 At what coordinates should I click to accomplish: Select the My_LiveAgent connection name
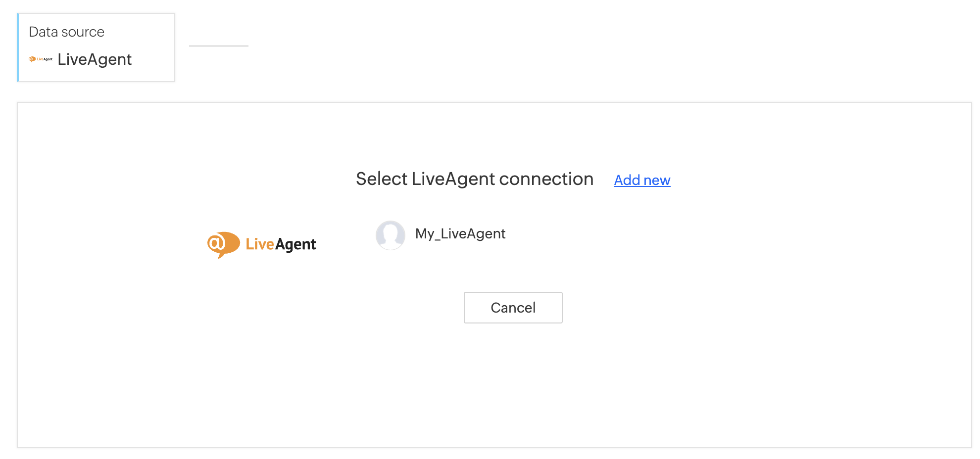pyautogui.click(x=460, y=233)
